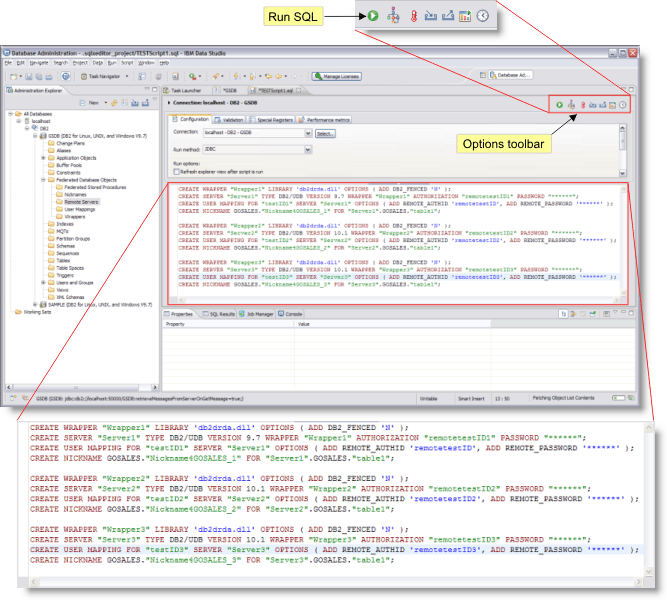This screenshot has width=667, height=600.
Task: Switch to the Special Registers tab
Action: point(271,120)
